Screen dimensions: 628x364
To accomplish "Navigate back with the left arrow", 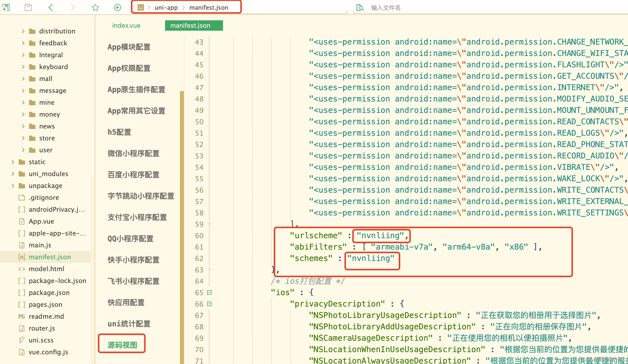I will (51, 7).
